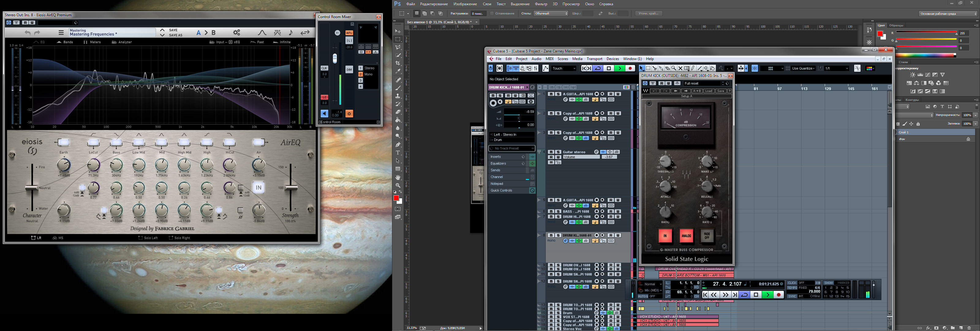
Task: Click the musical note icon in AirEQ
Action: [x=291, y=33]
